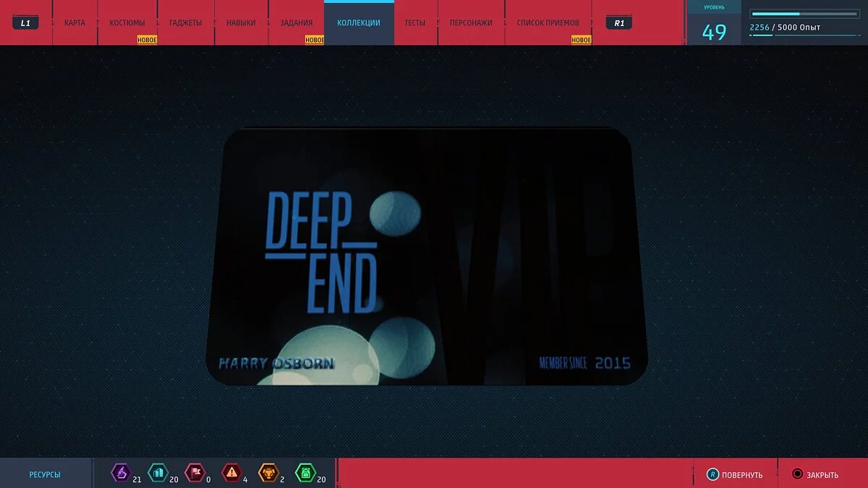The height and width of the screenshot is (488, 868).
Task: Switch to the Персонажи tab
Action: pos(471,22)
